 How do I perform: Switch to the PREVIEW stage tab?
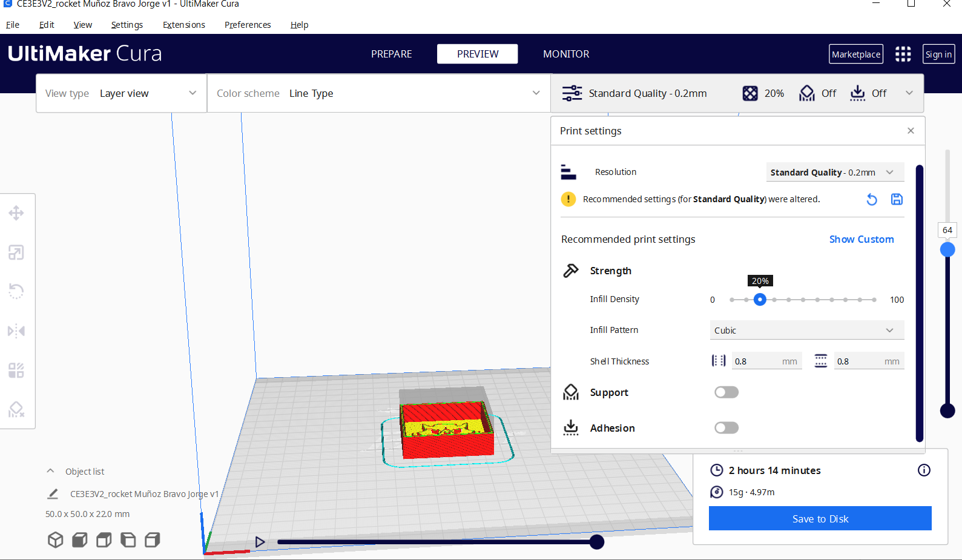click(478, 54)
